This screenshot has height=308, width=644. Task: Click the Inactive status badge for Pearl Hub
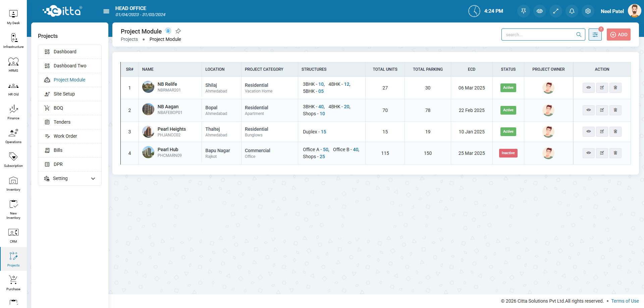(508, 153)
